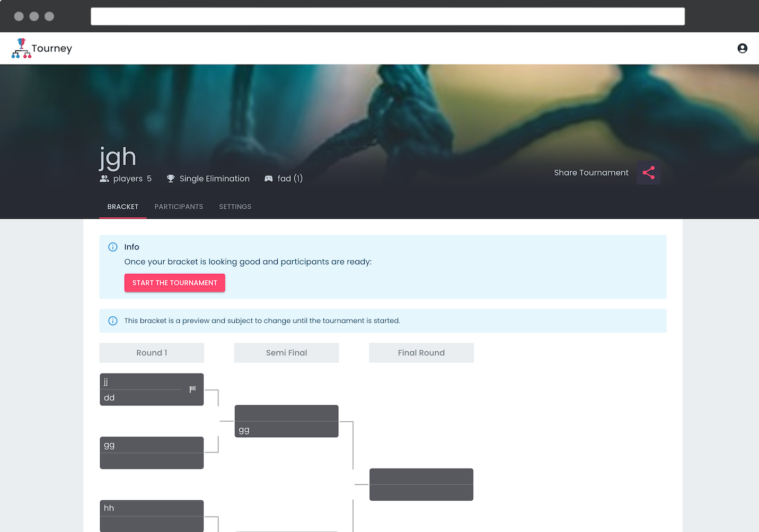The image size is (759, 532).
Task: Open the user account profile icon
Action: tap(742, 48)
